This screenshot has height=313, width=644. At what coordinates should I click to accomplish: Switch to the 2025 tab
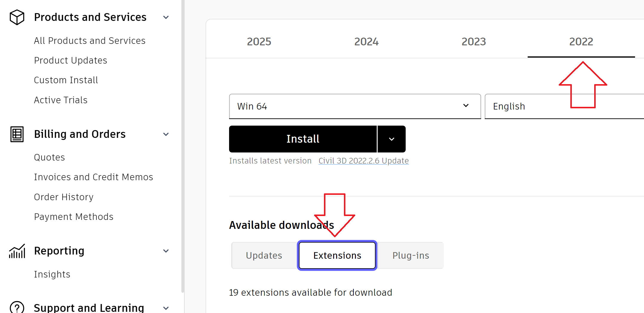259,42
